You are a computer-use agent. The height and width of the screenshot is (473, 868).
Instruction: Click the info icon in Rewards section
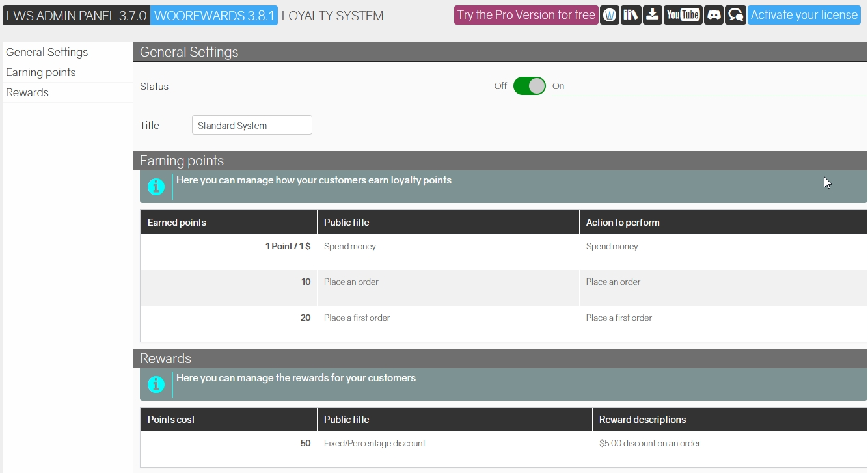pos(156,385)
